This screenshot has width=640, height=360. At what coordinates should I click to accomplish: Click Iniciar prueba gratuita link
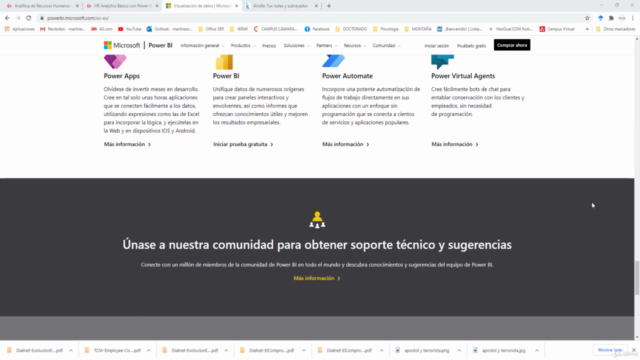[x=243, y=144]
